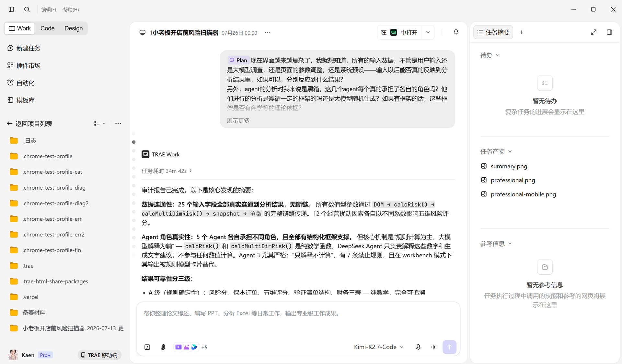Image resolution: width=622 pixels, height=364 pixels.
Task: Open the 帮助(H) menu
Action: (x=71, y=10)
